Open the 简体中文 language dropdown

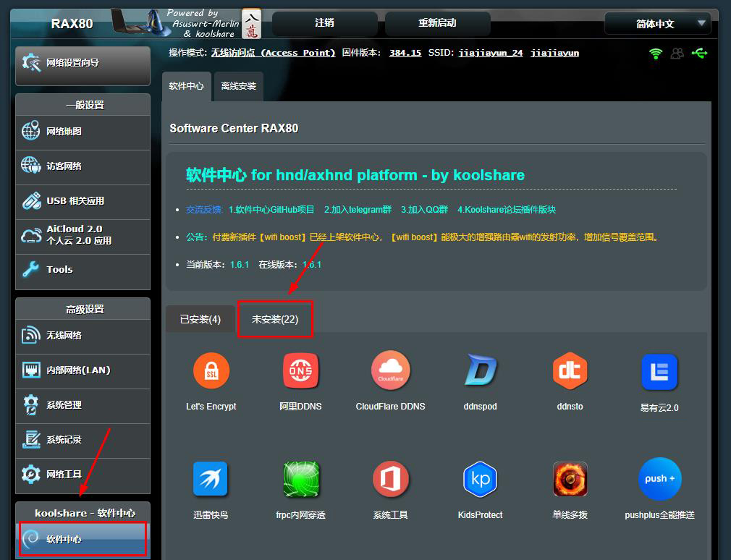[658, 23]
